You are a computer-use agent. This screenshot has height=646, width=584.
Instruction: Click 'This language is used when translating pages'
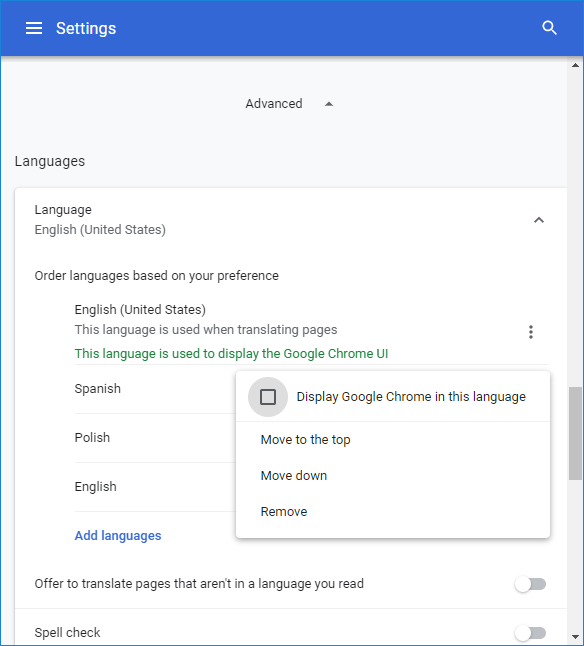[206, 330]
